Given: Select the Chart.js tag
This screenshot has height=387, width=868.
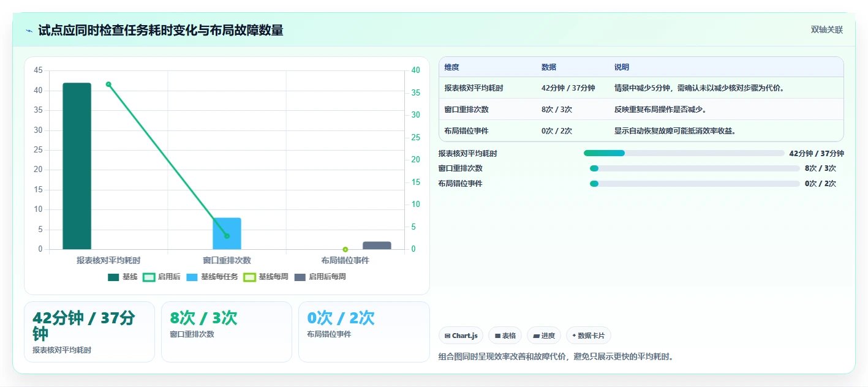Looking at the screenshot, I should point(461,336).
